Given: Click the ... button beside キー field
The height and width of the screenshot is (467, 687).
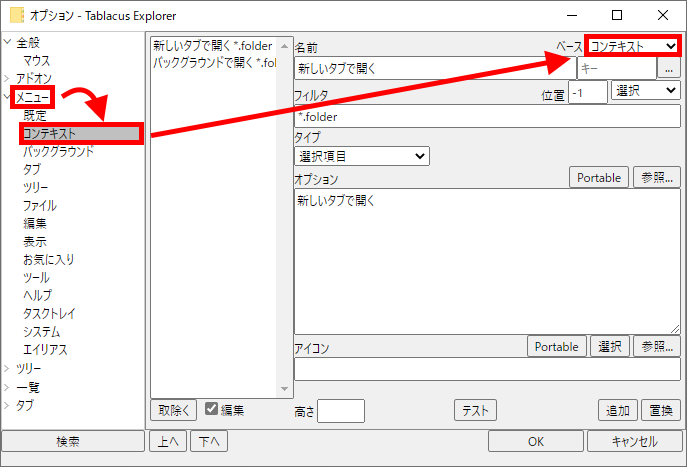Looking at the screenshot, I should click(x=669, y=68).
